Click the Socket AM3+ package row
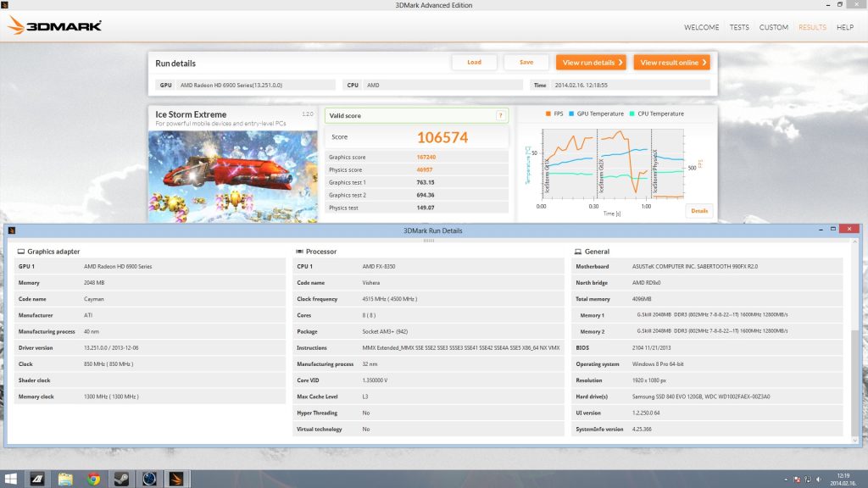Screen dimensions: 868x488 428,331
